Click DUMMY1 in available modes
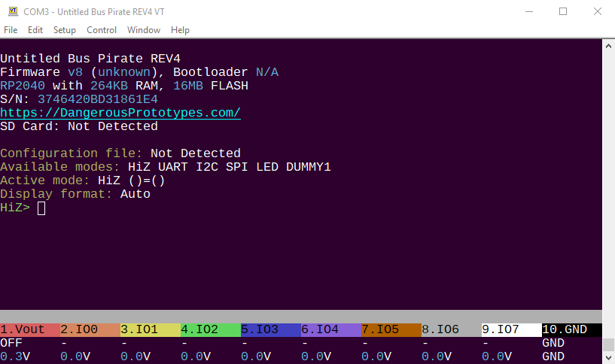The width and height of the screenshot is (615, 364). coord(309,167)
